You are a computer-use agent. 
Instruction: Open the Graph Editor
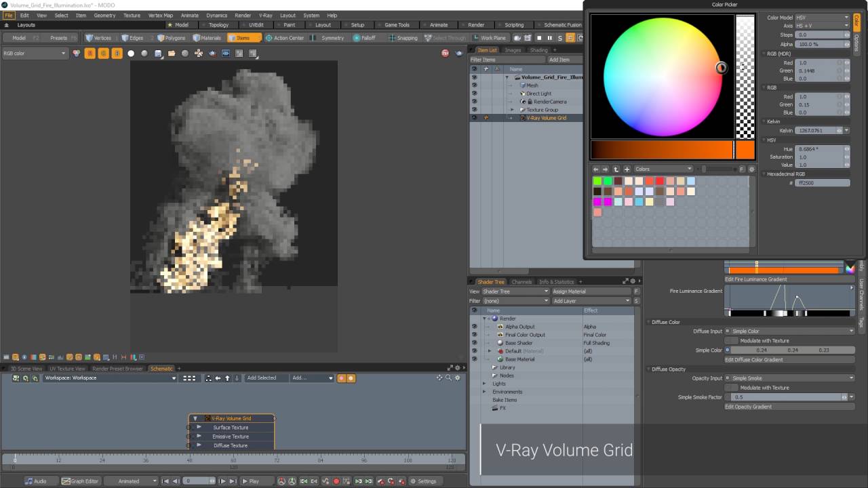tap(80, 481)
